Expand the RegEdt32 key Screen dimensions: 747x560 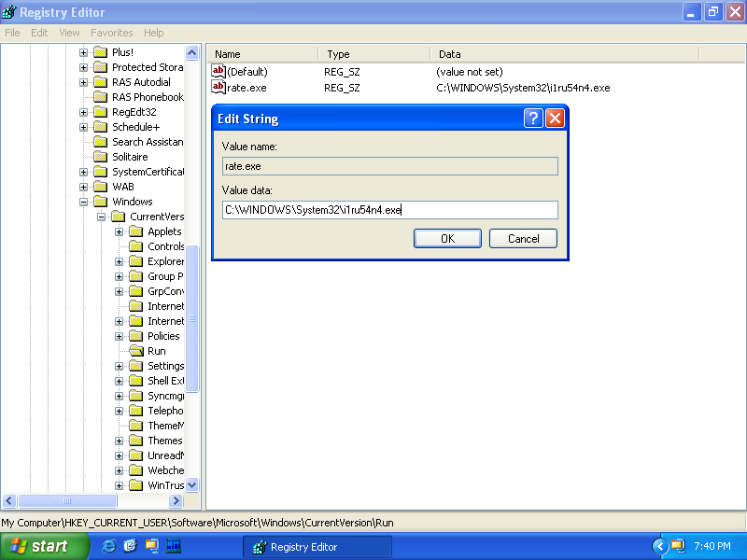tap(83, 112)
